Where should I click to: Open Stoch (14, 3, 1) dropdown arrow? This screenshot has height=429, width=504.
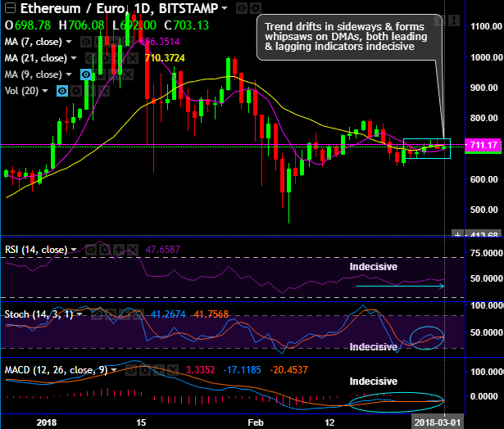pos(79,314)
